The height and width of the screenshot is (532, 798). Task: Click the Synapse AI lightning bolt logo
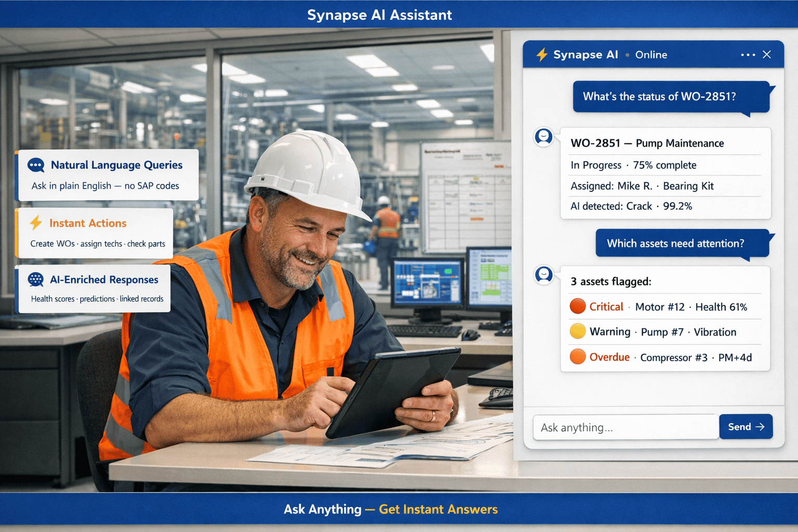click(x=542, y=55)
